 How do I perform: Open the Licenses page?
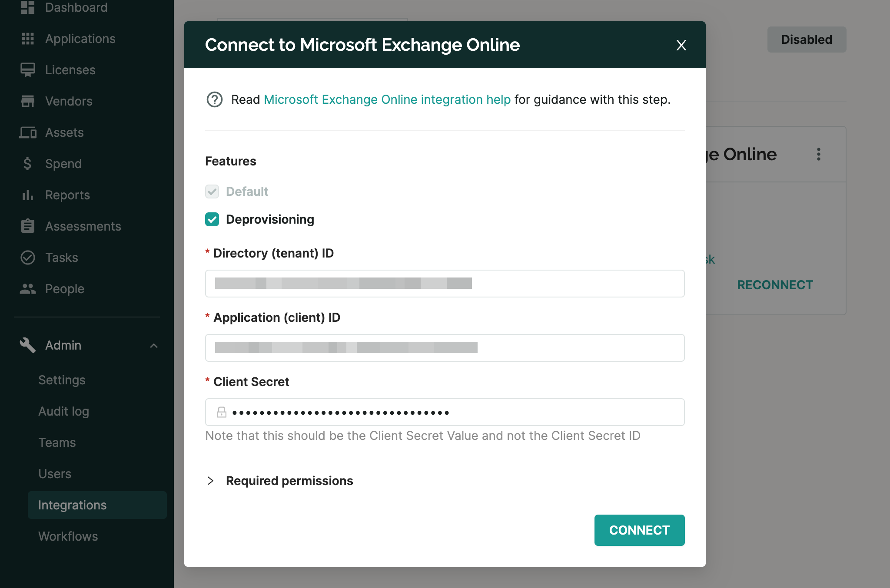click(x=70, y=70)
